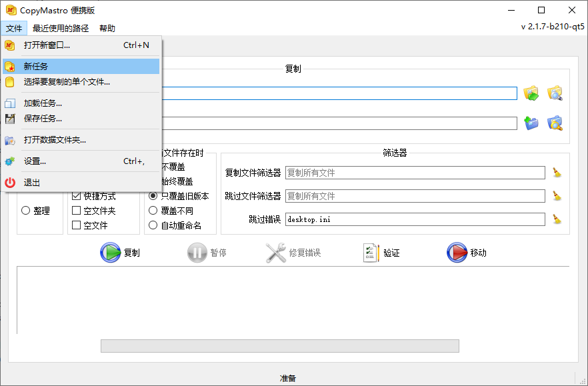Image resolution: width=588 pixels, height=386 pixels.
Task: Close the 文件 menu from the menu bar
Action: coord(14,28)
